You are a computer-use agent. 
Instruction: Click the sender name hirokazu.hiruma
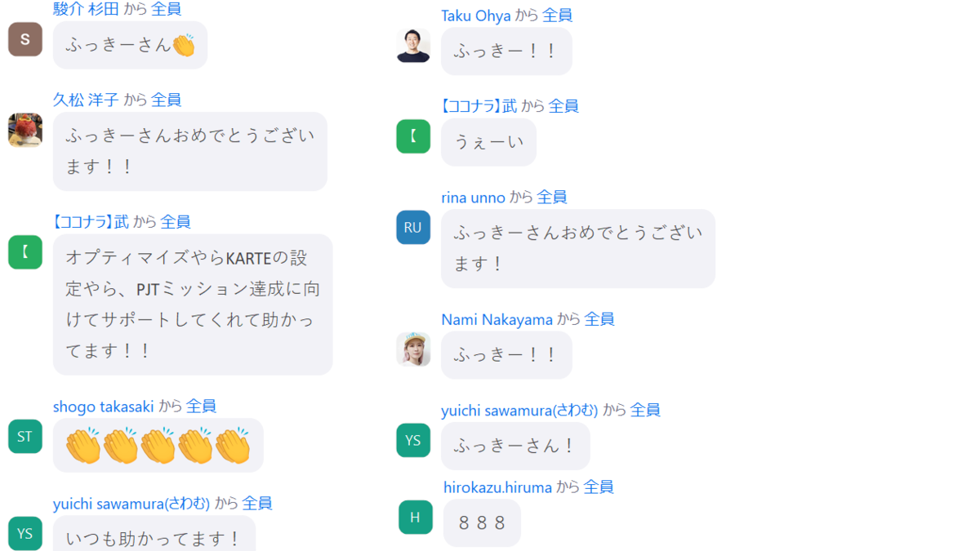click(x=497, y=487)
